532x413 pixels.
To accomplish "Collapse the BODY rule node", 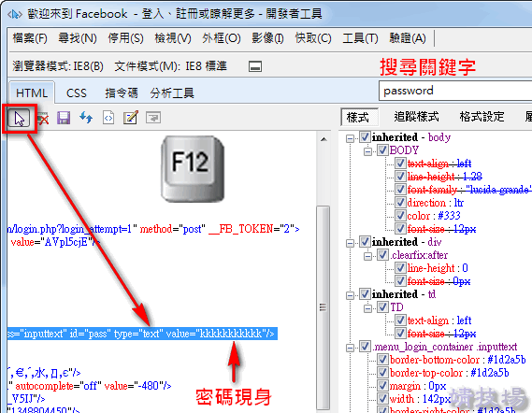I will pyautogui.click(x=367, y=151).
